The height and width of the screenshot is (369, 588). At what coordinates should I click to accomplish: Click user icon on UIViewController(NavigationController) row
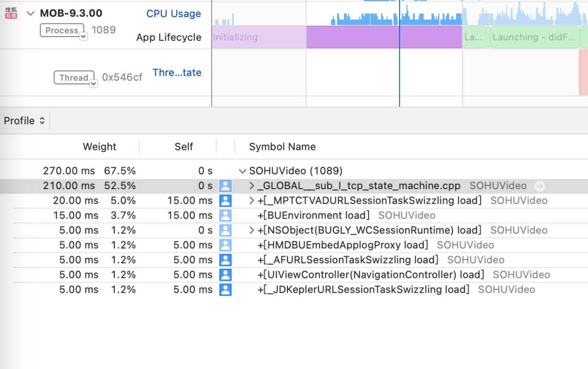225,275
